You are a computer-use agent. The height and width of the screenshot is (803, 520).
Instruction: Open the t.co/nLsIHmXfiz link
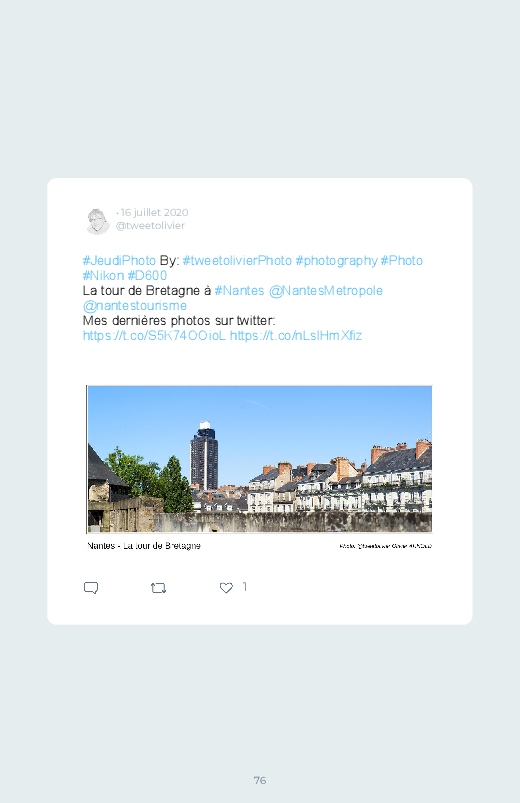[296, 335]
